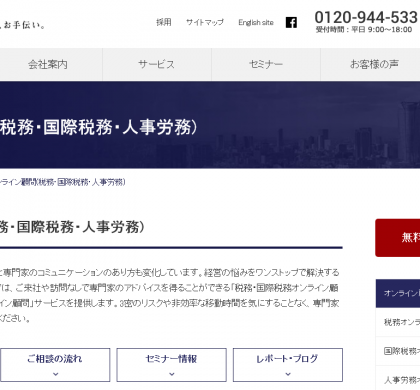Open the サービス menu item
This screenshot has height=390, width=420.
pyautogui.click(x=157, y=64)
